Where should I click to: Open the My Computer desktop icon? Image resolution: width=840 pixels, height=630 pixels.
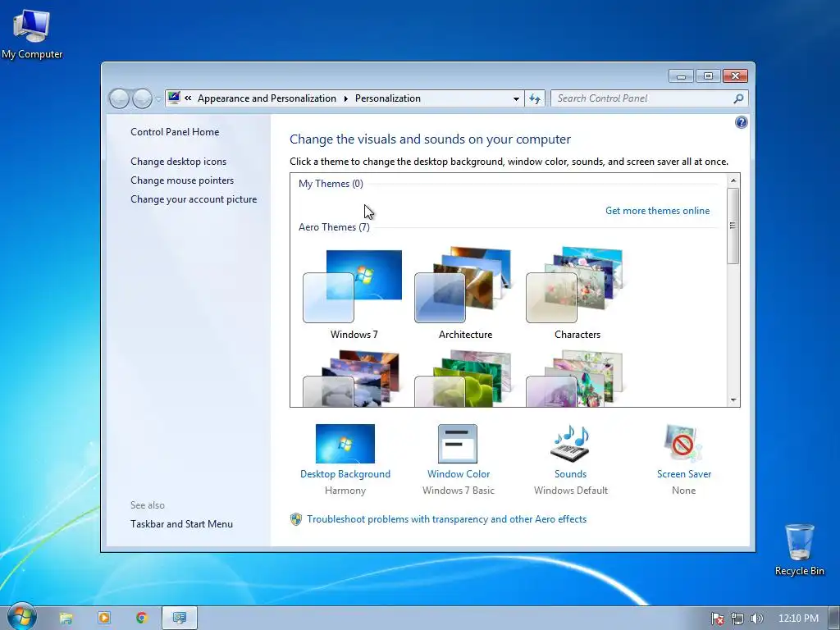pyautogui.click(x=32, y=34)
